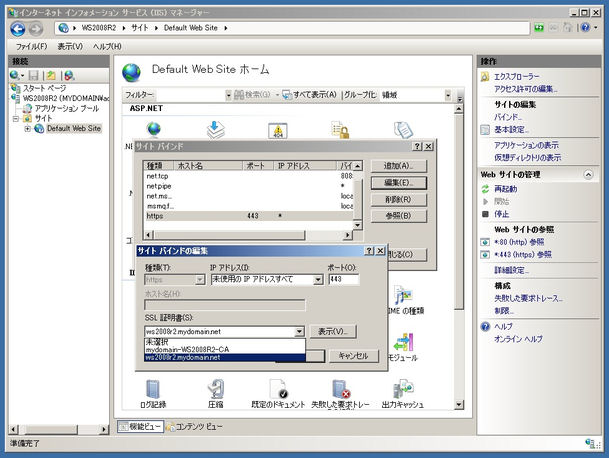609x458 pixels.
Task: Click the 追加(A) button
Action: pos(398,166)
